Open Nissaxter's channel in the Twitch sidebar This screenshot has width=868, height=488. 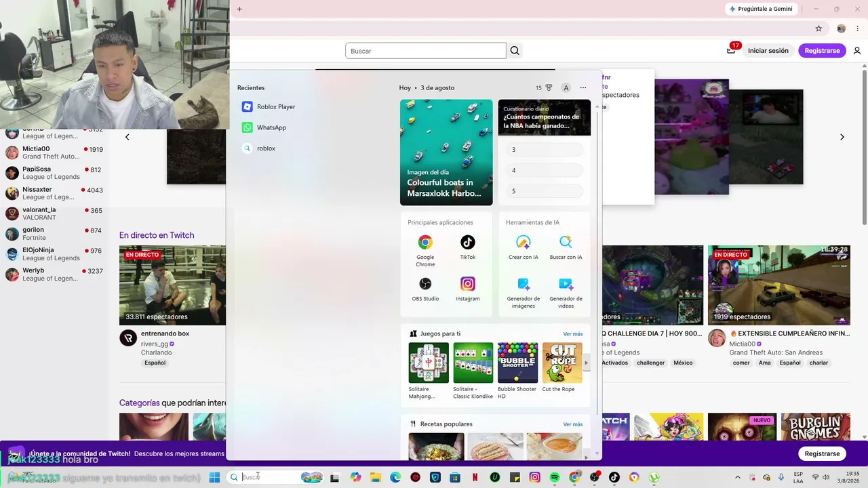(54, 193)
